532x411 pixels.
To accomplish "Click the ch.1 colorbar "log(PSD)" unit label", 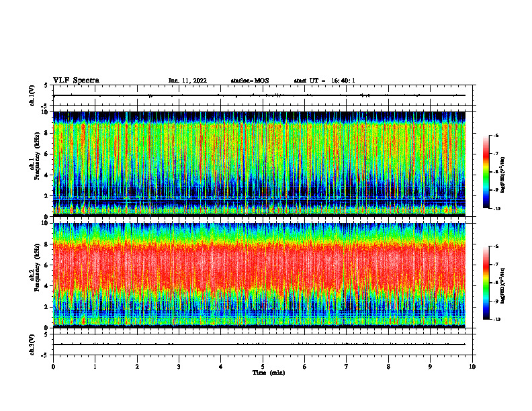I will (x=504, y=175).
